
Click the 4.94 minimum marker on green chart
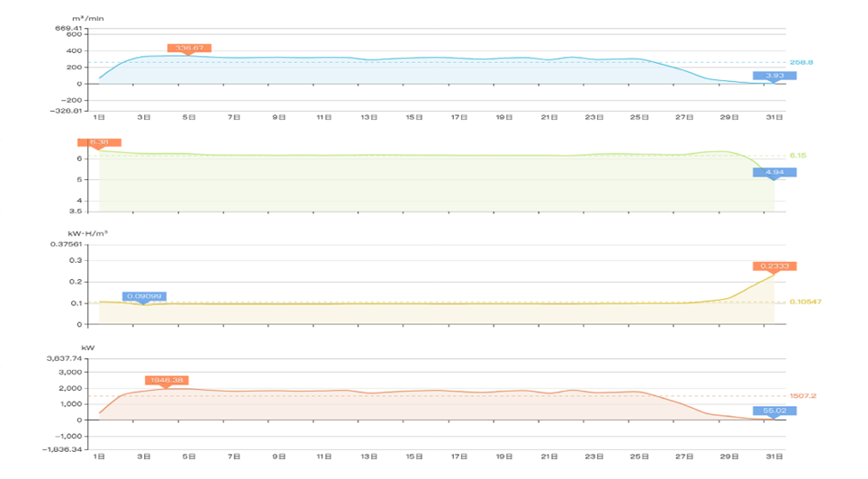tap(774, 172)
